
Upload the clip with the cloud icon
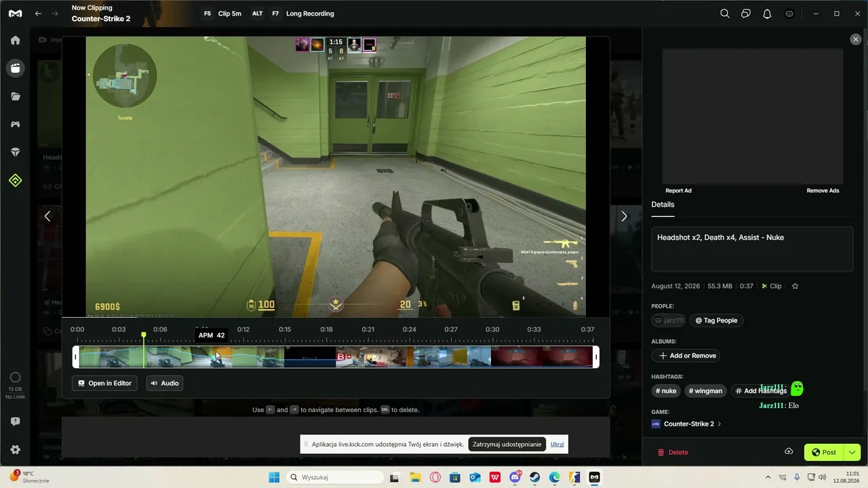(x=789, y=452)
